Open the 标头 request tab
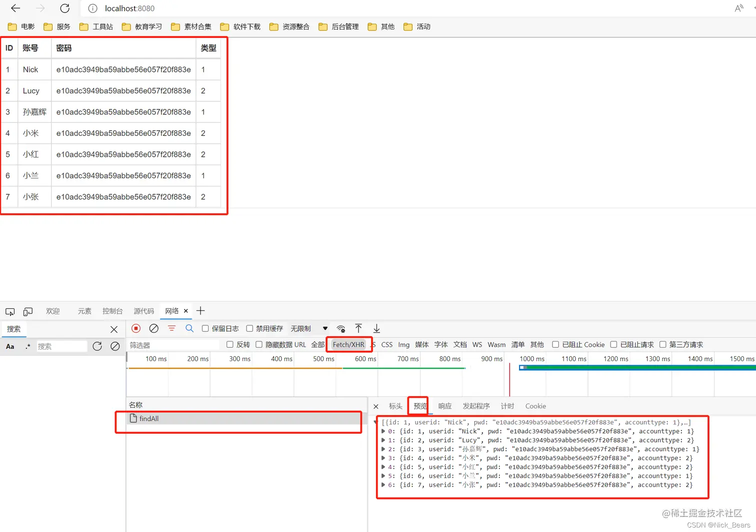The image size is (756, 532). click(x=395, y=406)
